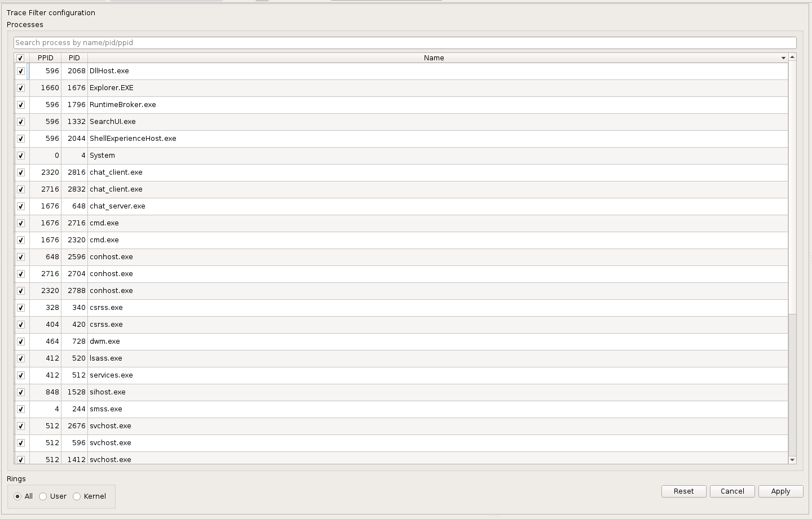Select the User ring radio button

(43, 496)
